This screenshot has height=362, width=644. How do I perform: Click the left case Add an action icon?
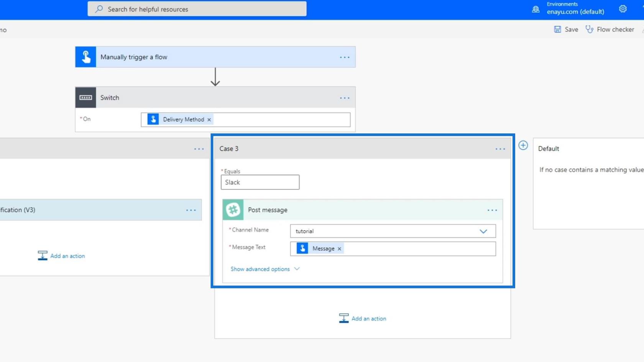coord(43,256)
